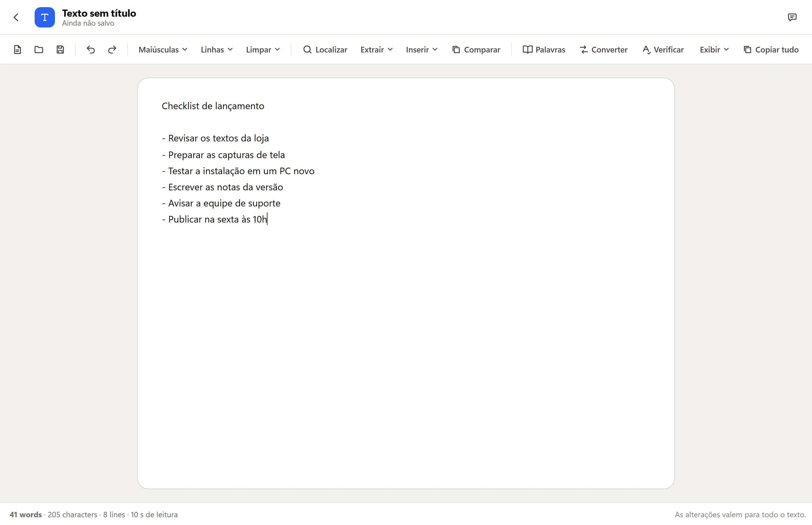Redo the last change
Viewport: 812px width, 525px height.
coord(112,50)
